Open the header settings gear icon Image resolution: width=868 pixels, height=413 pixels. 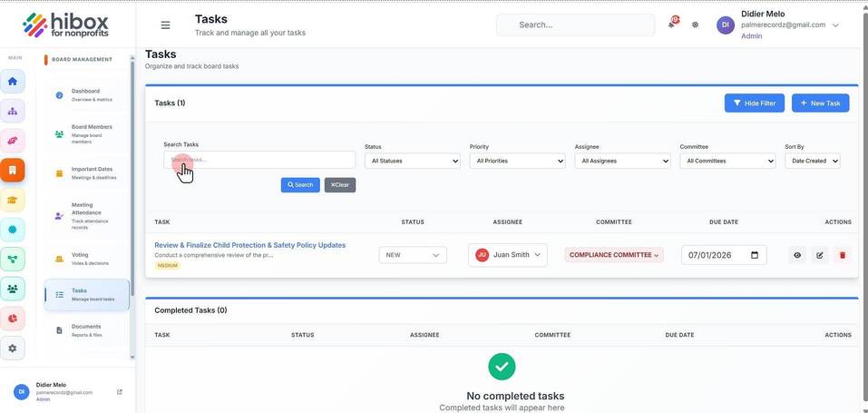click(696, 25)
